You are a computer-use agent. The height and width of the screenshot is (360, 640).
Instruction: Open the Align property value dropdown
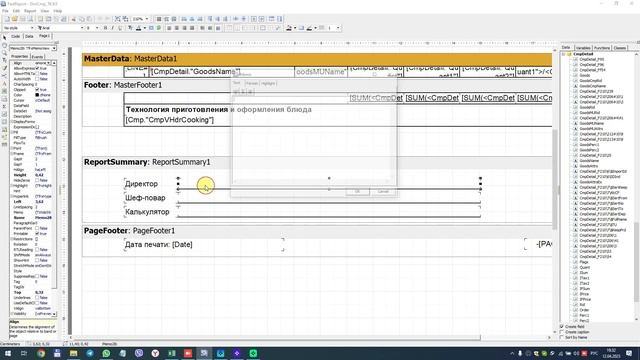point(49,63)
